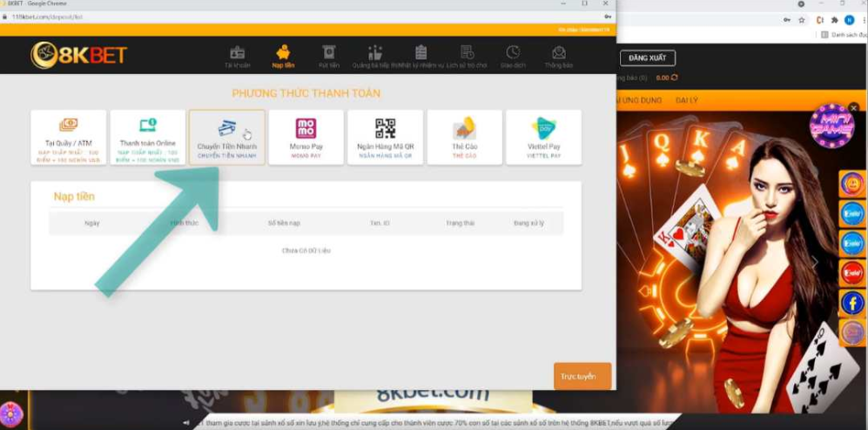The image size is (868, 430).
Task: Open the Trực tuyến live chat button
Action: 582,376
